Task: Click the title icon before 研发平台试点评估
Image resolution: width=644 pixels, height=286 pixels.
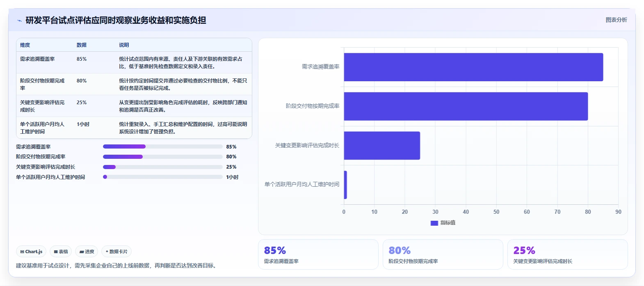Action: click(x=19, y=21)
